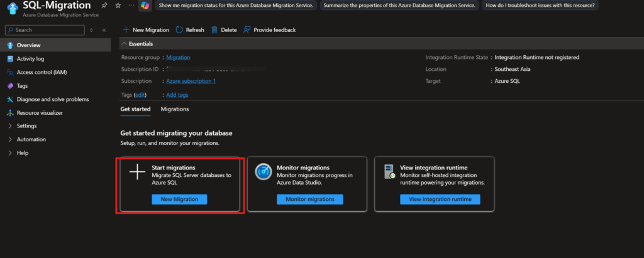Click the Refresh toolbar icon
The image size is (644, 258).
coord(179,30)
